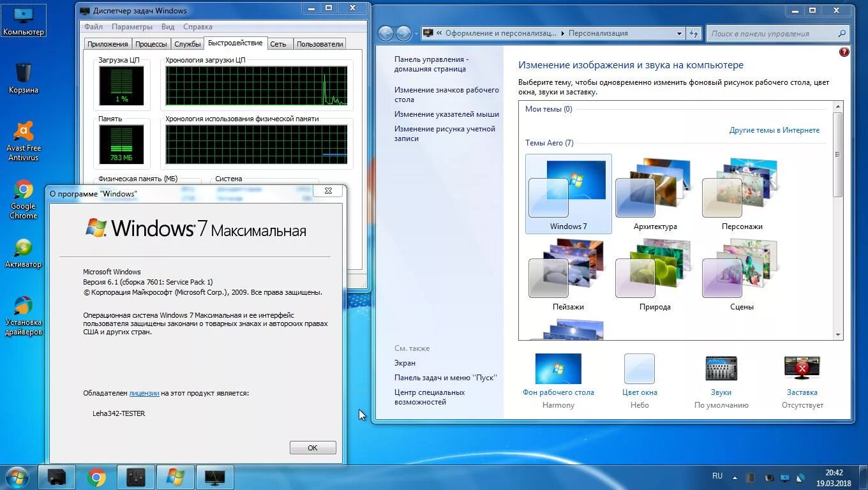The width and height of the screenshot is (868, 490).
Task: Open Панель задач и меню Пуск link
Action: (x=445, y=378)
